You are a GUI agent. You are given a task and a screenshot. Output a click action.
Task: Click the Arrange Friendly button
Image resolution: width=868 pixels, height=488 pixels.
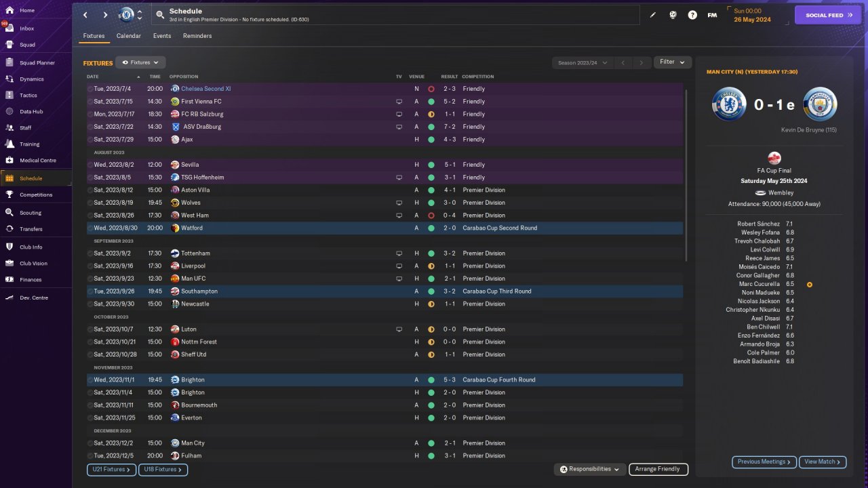click(x=658, y=469)
